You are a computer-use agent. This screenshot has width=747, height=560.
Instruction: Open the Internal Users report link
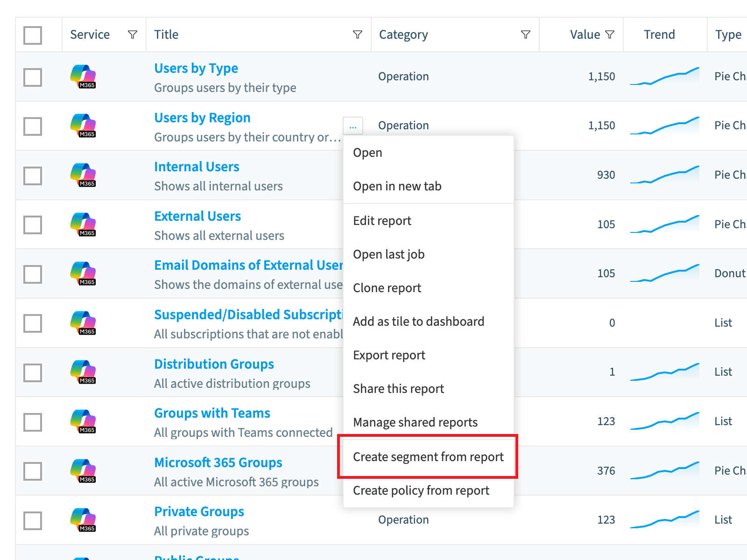tap(197, 167)
